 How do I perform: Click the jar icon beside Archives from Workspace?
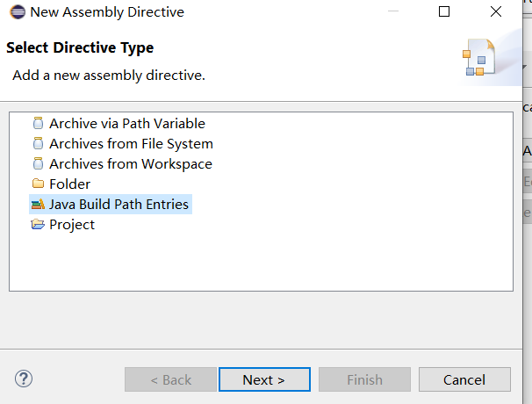coord(38,164)
